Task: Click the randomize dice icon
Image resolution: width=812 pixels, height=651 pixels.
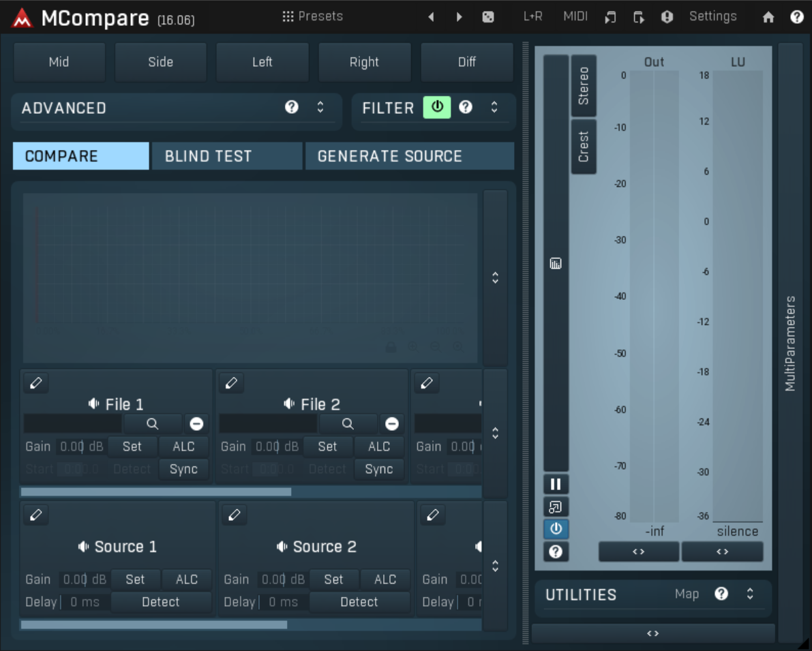Action: (488, 17)
